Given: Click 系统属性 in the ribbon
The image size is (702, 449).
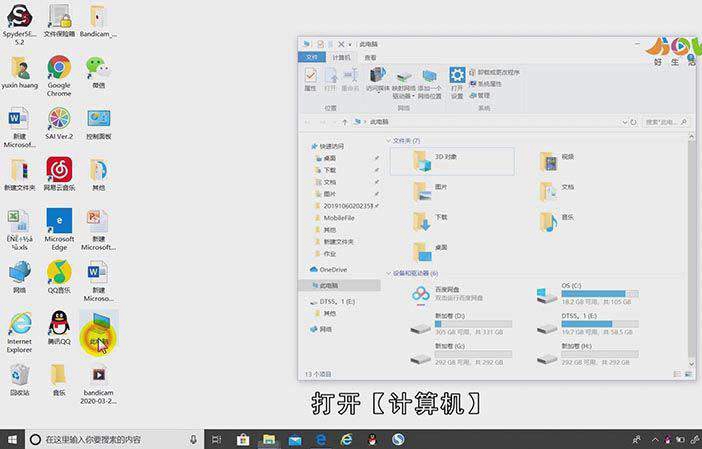Looking at the screenshot, I should (485, 84).
